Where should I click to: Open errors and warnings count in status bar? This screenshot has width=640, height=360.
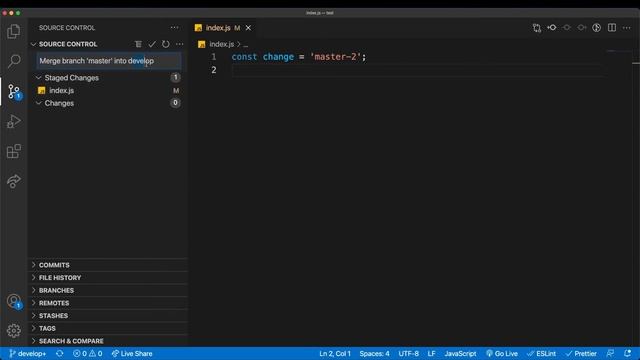point(87,353)
